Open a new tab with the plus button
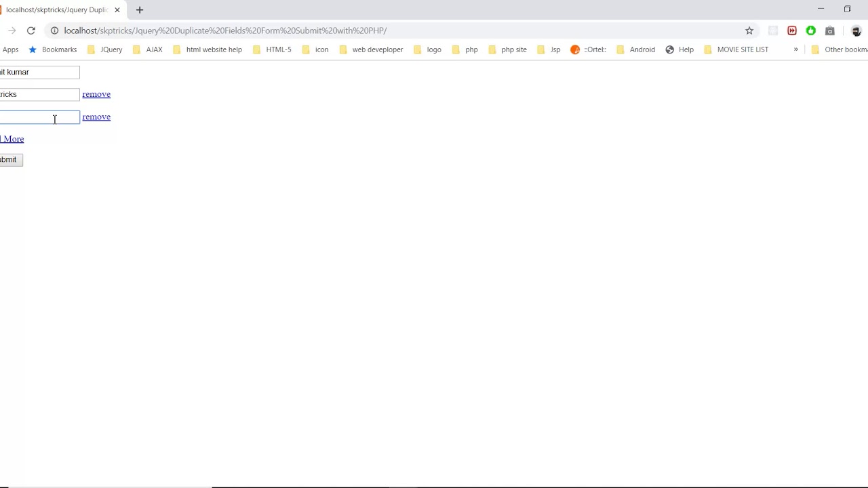This screenshot has width=868, height=488. [x=140, y=9]
